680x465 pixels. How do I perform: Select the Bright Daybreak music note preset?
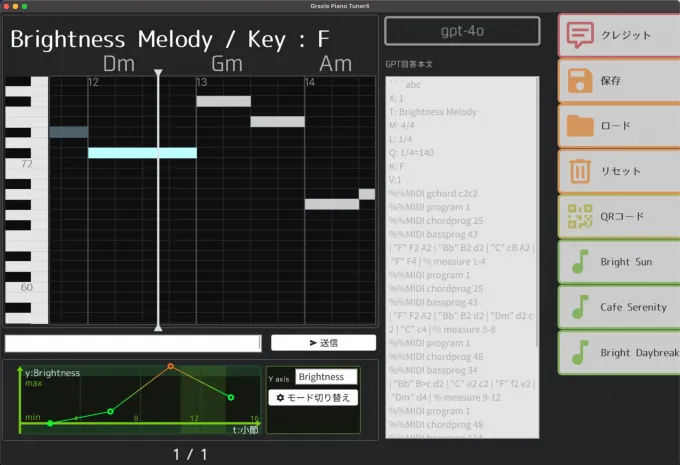(578, 352)
